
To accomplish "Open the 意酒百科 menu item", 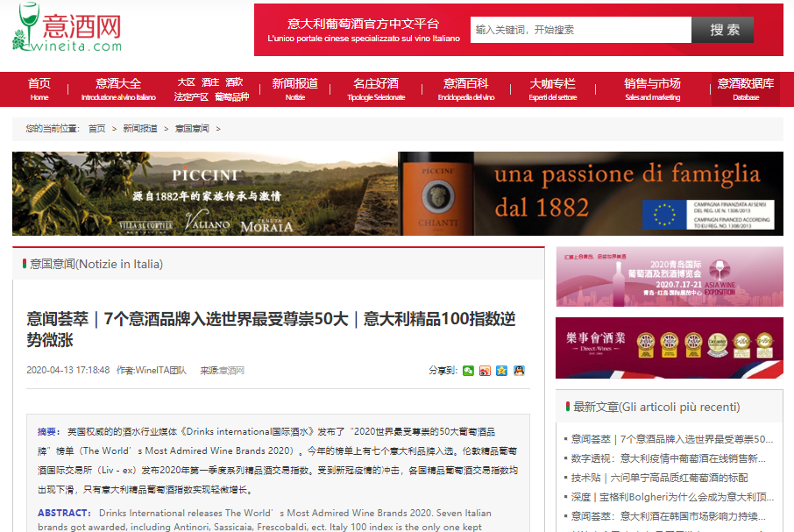I will tap(466, 89).
